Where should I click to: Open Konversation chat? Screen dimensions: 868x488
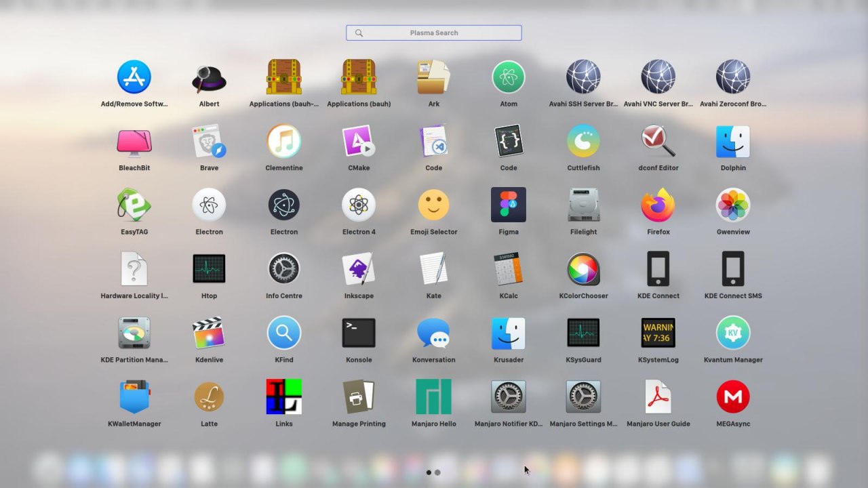[433, 333]
